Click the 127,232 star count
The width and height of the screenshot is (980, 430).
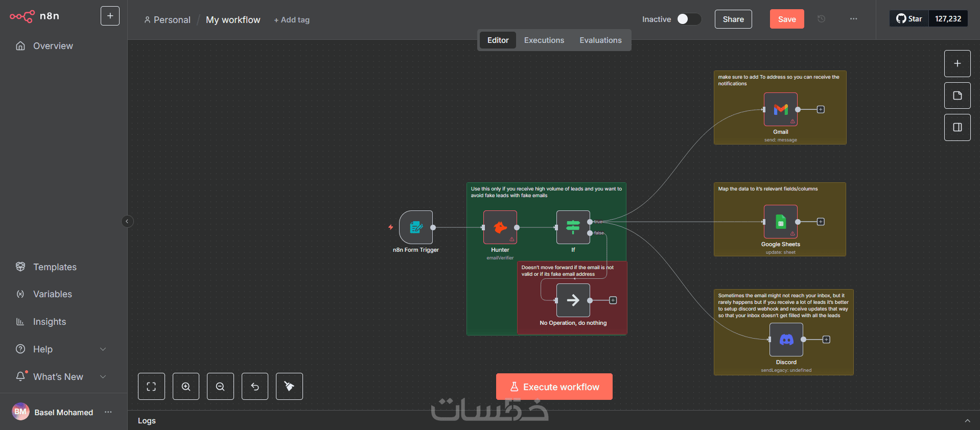tap(948, 19)
